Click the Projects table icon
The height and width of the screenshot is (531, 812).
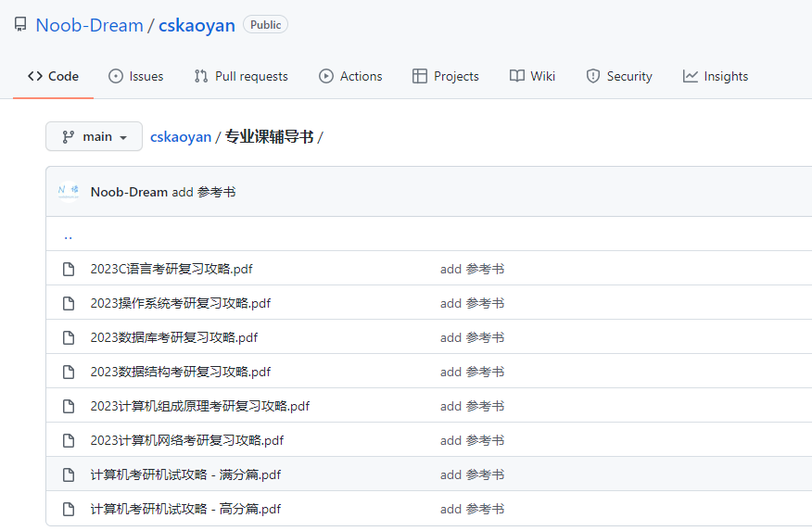click(x=420, y=76)
